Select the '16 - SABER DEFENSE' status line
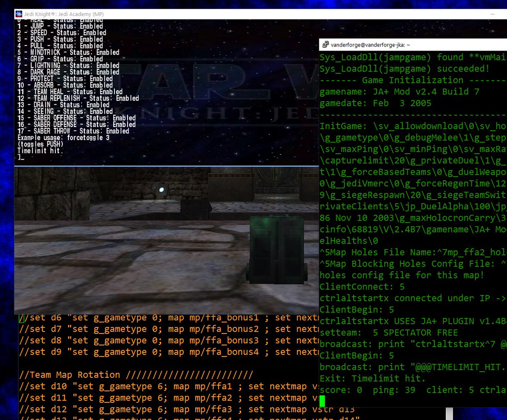This screenshot has height=420, width=507. [76, 124]
